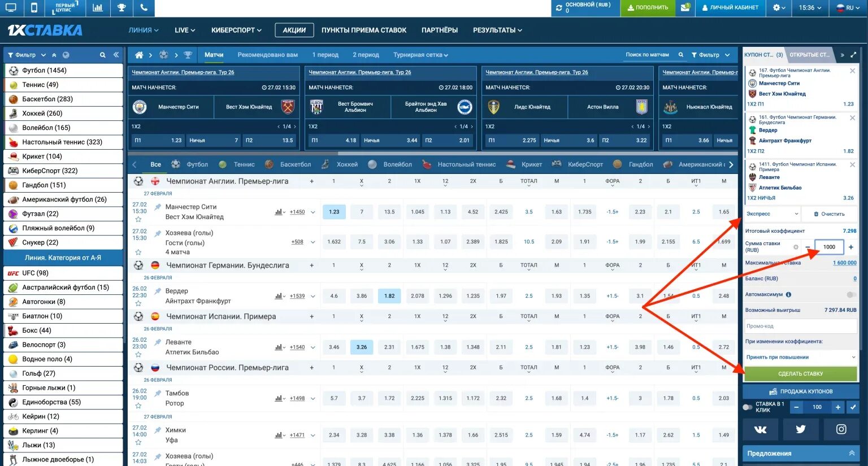Click the home icon in breadcrumb
Image resolution: width=868 pixels, height=466 pixels.
coord(139,55)
